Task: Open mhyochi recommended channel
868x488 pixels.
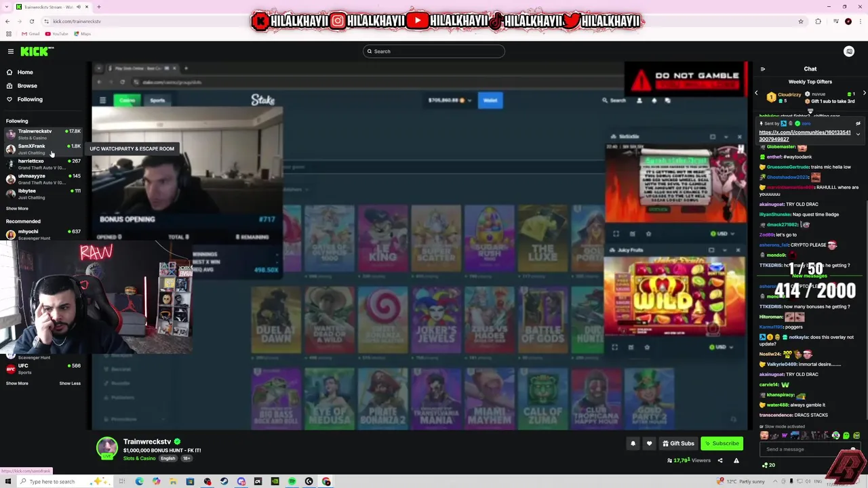Action: click(43, 234)
